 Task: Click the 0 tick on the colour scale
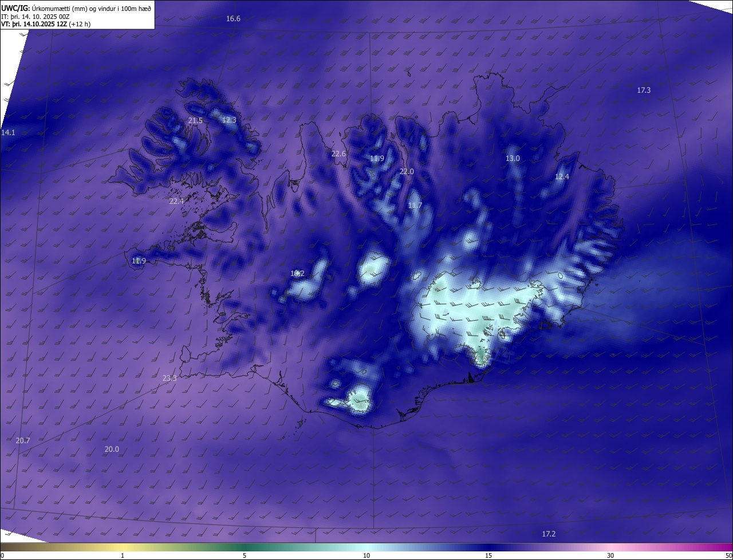click(x=2, y=555)
